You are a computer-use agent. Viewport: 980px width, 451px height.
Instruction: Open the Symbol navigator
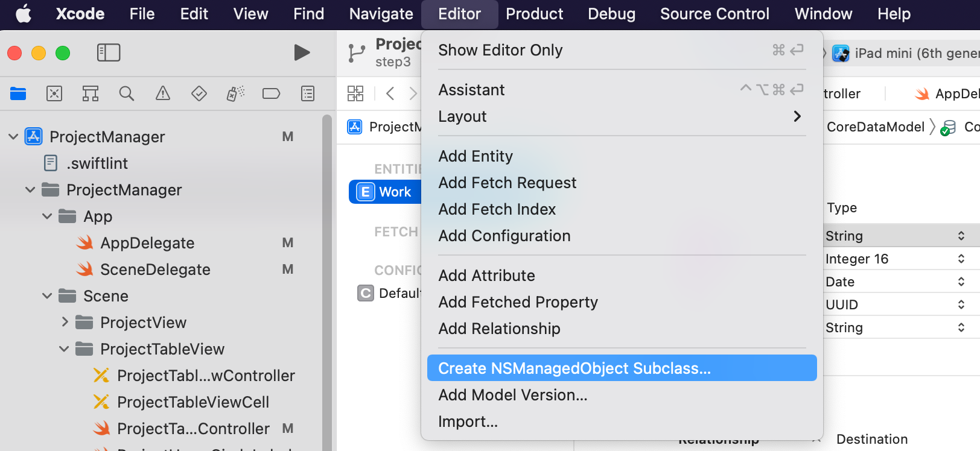tap(91, 93)
